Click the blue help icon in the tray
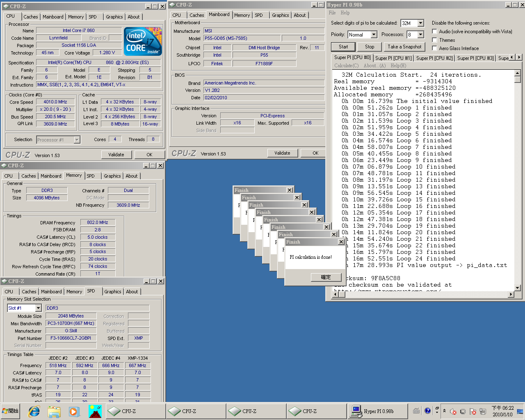 (x=427, y=411)
